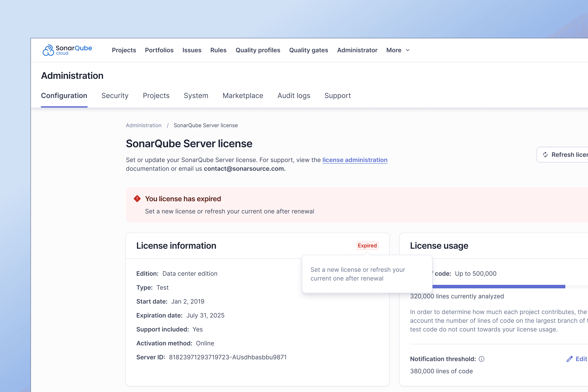Click the Notification threshold info icon
The height and width of the screenshot is (392, 588).
tap(481, 359)
